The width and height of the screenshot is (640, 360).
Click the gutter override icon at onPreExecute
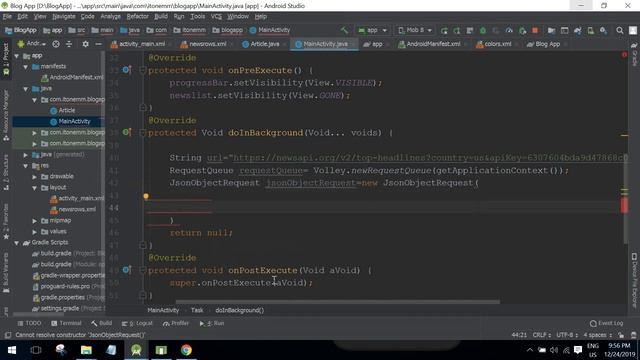(126, 70)
